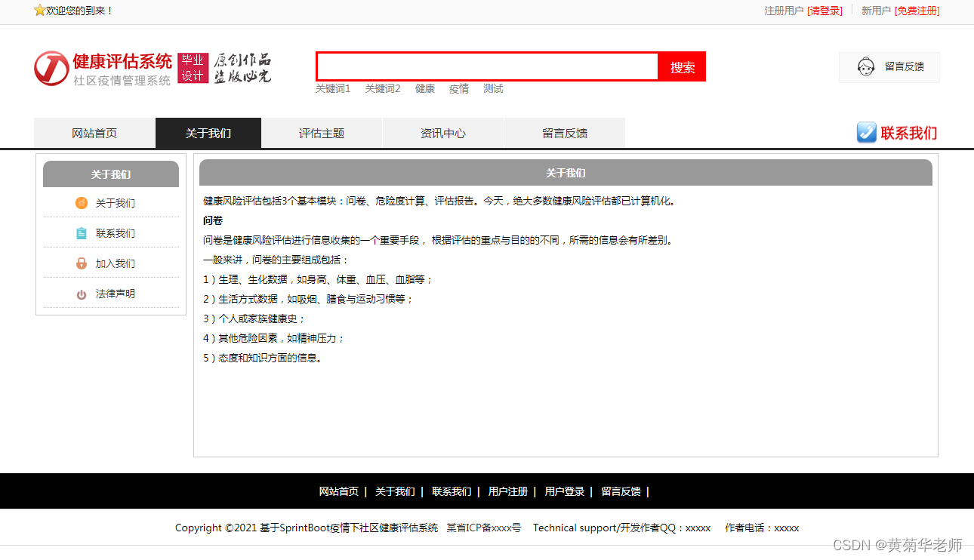Click the 某省ICP备xxxx号 footer text

[x=484, y=528]
